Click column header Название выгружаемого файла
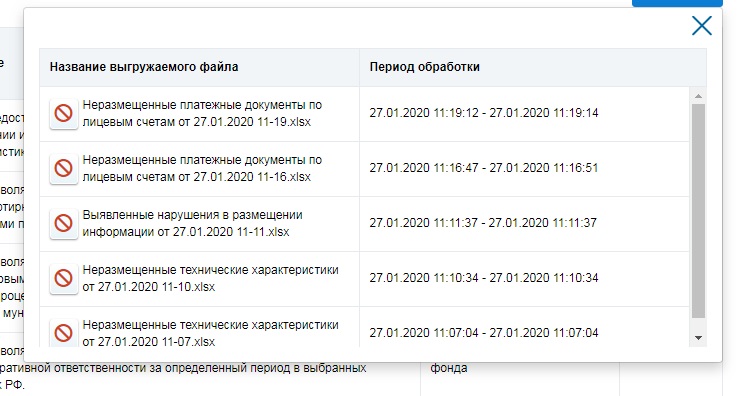This screenshot has height=396, width=742. 144,67
